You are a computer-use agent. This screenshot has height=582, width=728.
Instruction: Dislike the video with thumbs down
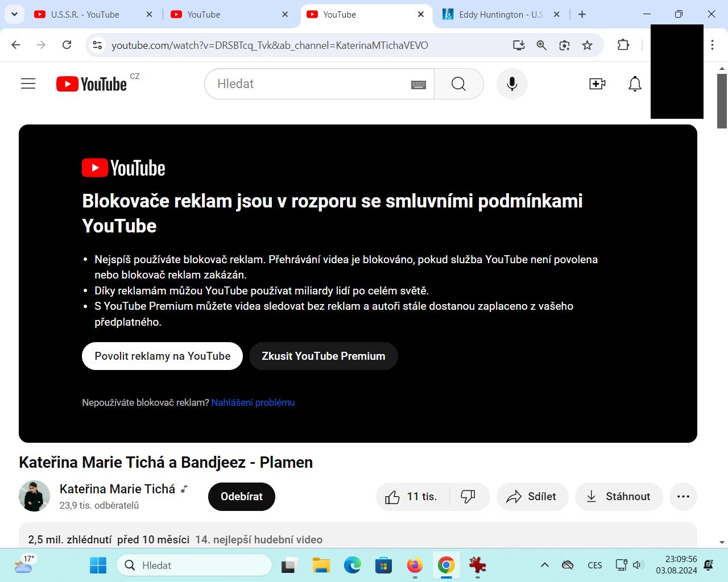coord(468,497)
